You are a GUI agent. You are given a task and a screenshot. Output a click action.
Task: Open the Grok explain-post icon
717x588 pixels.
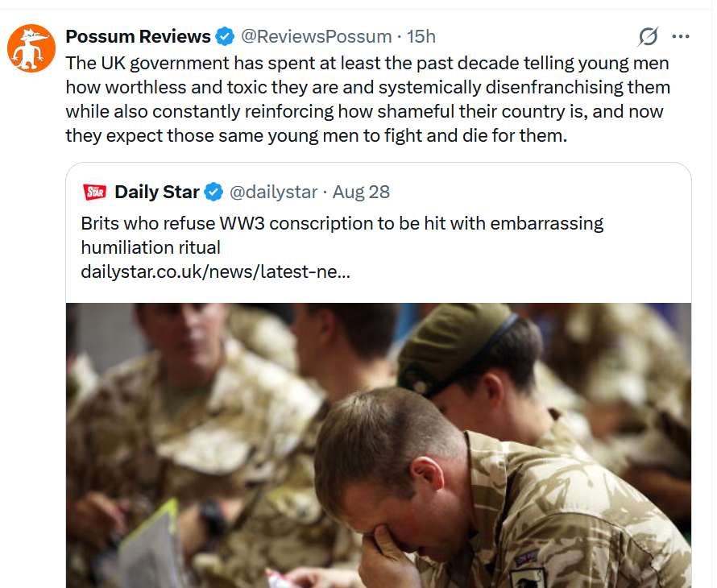coord(649,36)
